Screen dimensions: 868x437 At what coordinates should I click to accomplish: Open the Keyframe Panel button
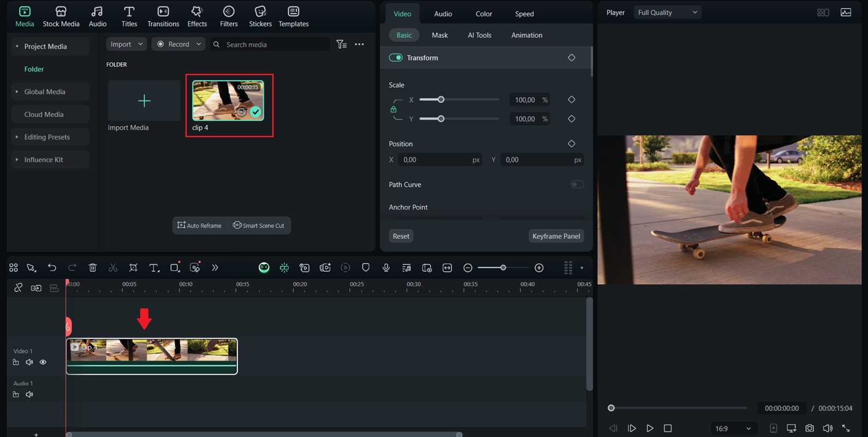[x=556, y=236]
